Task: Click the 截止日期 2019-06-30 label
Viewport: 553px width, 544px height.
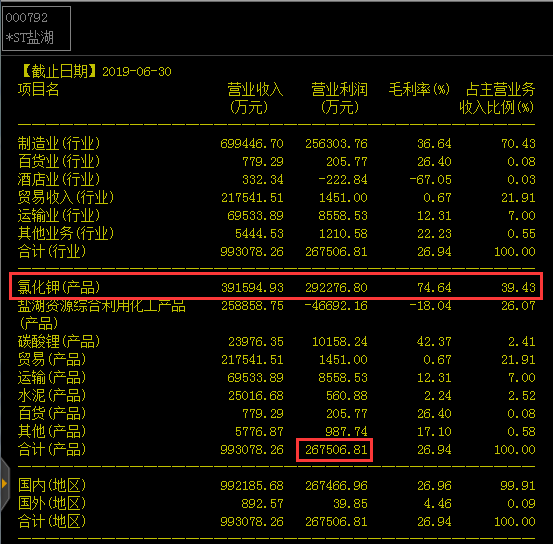Action: click(96, 71)
